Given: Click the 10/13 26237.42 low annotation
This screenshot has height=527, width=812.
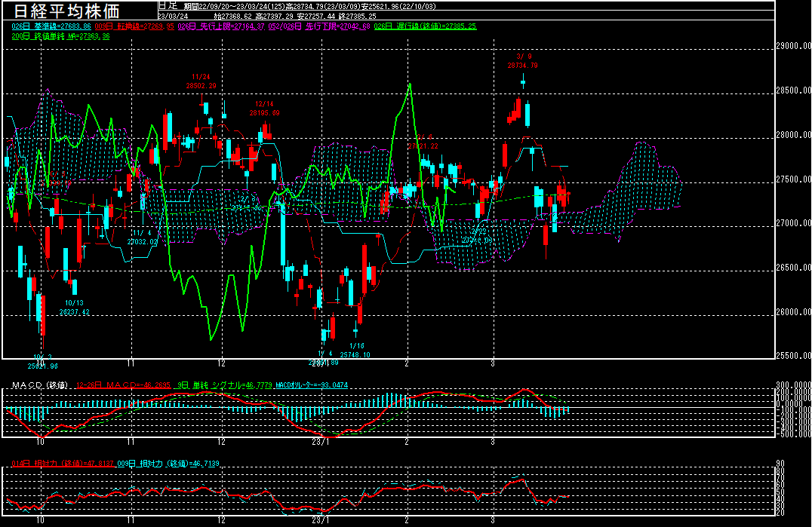Looking at the screenshot, I should tap(74, 307).
